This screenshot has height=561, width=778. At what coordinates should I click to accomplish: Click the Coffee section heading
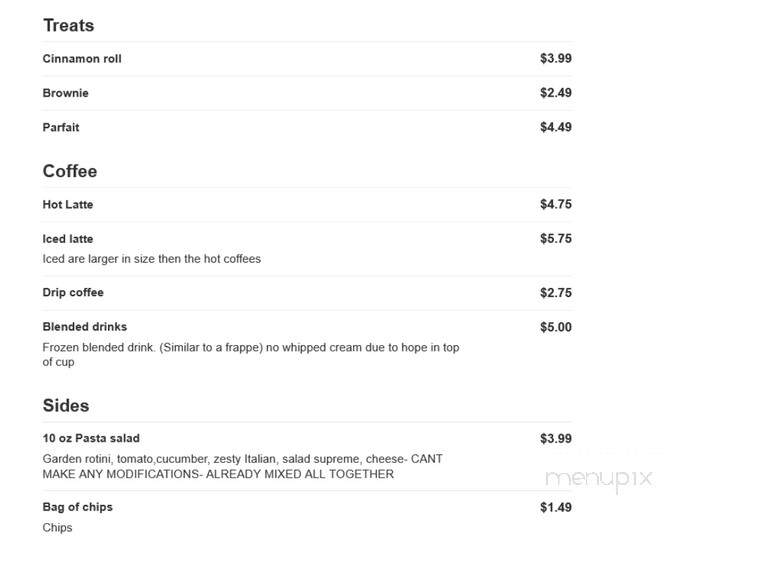70,171
